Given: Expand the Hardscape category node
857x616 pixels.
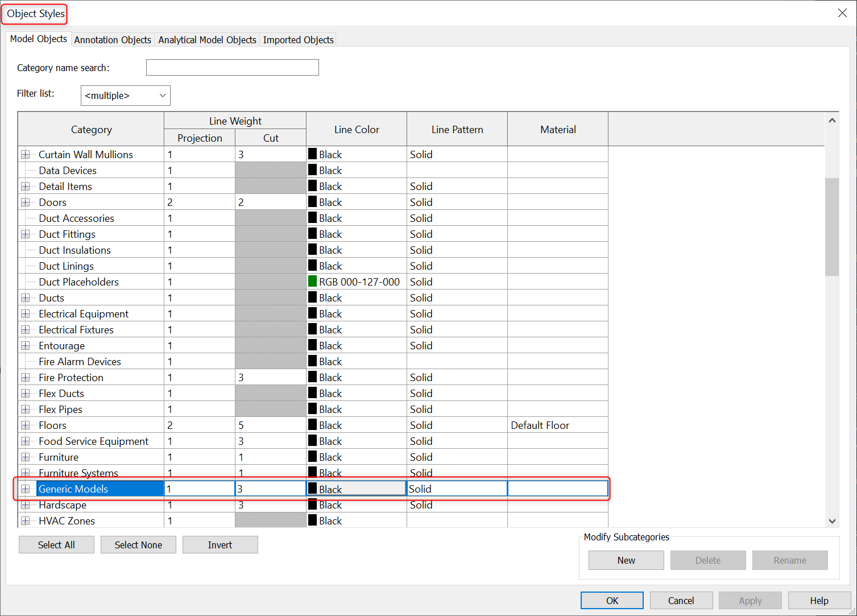Looking at the screenshot, I should click(26, 505).
